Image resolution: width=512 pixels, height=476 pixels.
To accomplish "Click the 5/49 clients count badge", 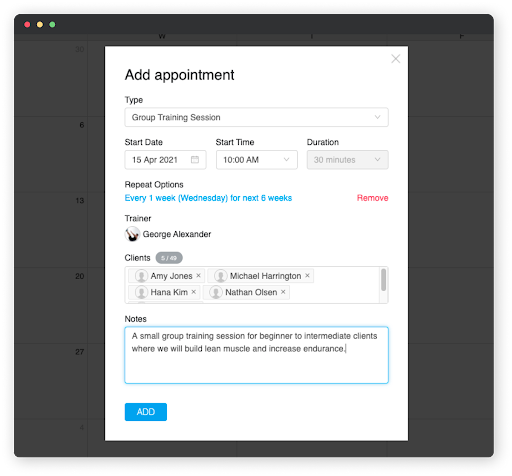I will click(169, 258).
